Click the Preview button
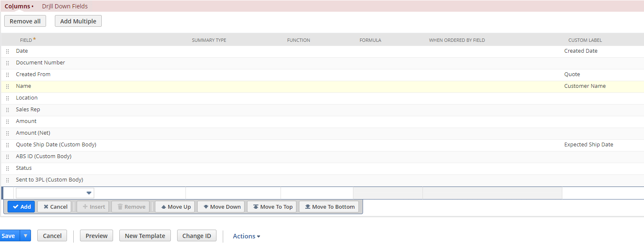 (97, 236)
